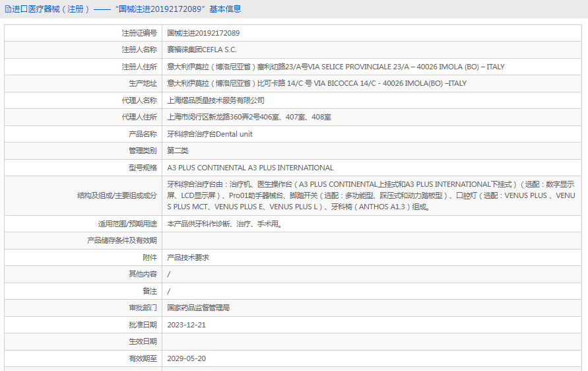Viewport: 588px width, 371px height.
Task: Select the agent name 上海熠品质量技术服务有限公司
Action: pos(216,100)
